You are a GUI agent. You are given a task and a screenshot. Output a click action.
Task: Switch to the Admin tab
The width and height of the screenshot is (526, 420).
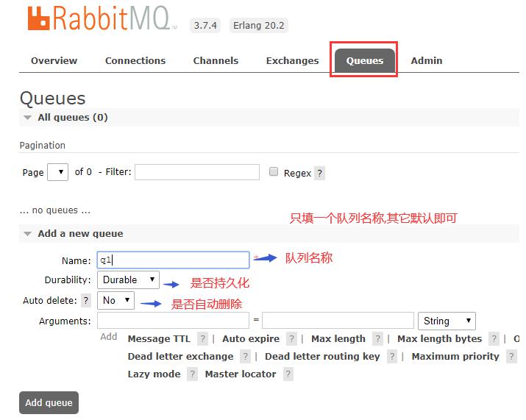427,61
